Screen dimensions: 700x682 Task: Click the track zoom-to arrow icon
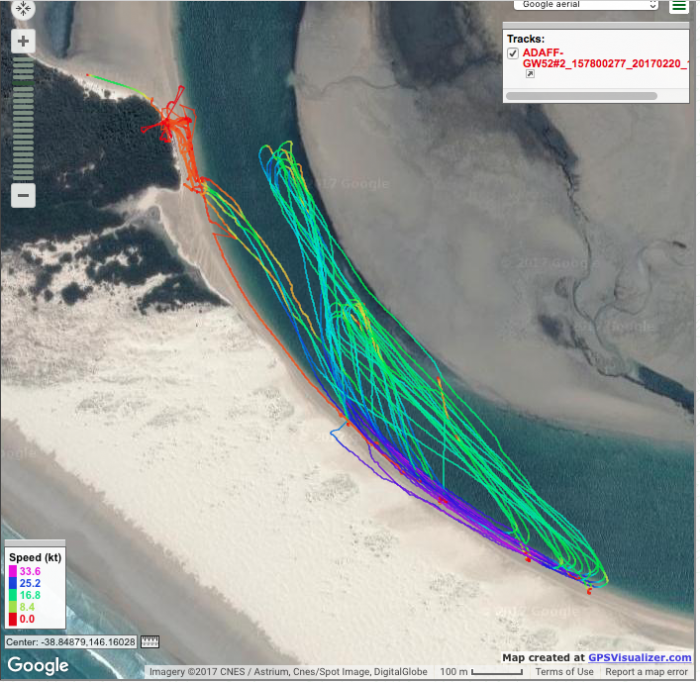529,74
